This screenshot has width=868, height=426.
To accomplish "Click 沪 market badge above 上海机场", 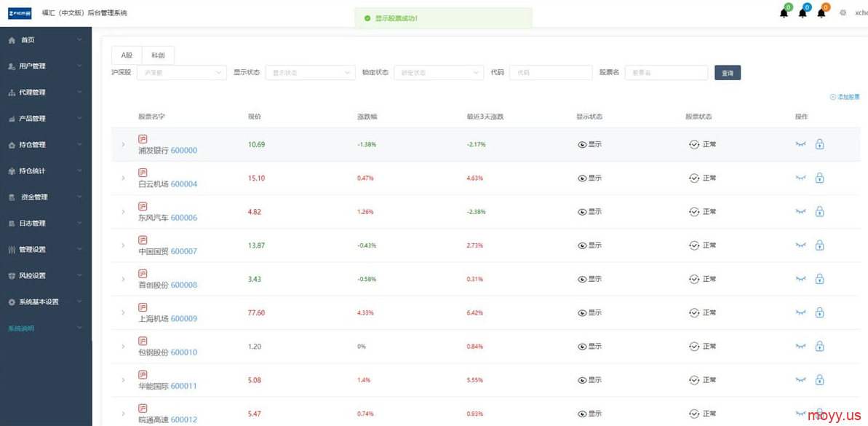I will click(143, 307).
